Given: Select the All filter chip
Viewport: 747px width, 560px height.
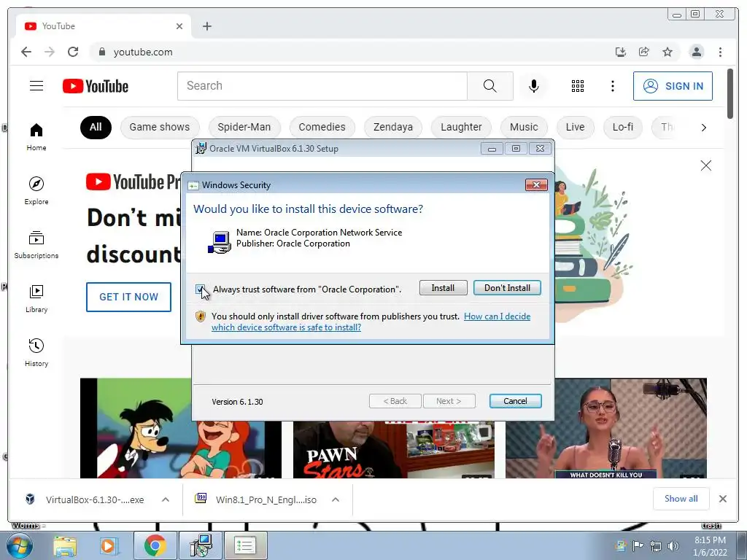Looking at the screenshot, I should (96, 127).
